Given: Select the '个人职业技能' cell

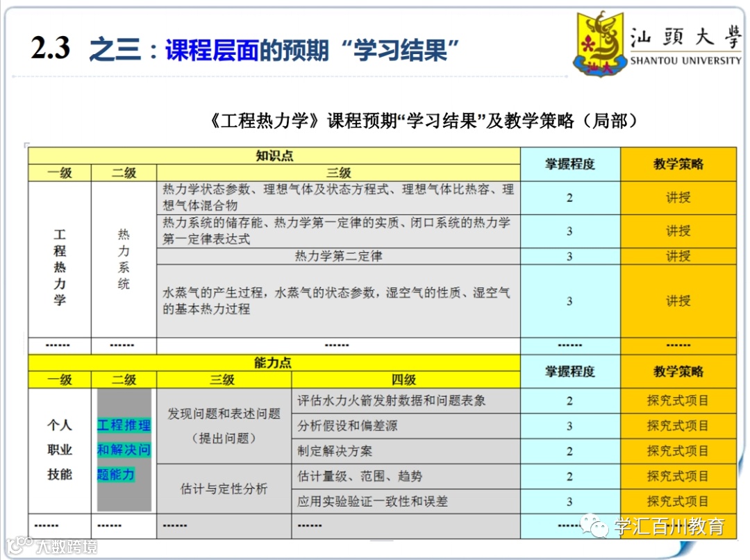Looking at the screenshot, I should coord(60,450).
